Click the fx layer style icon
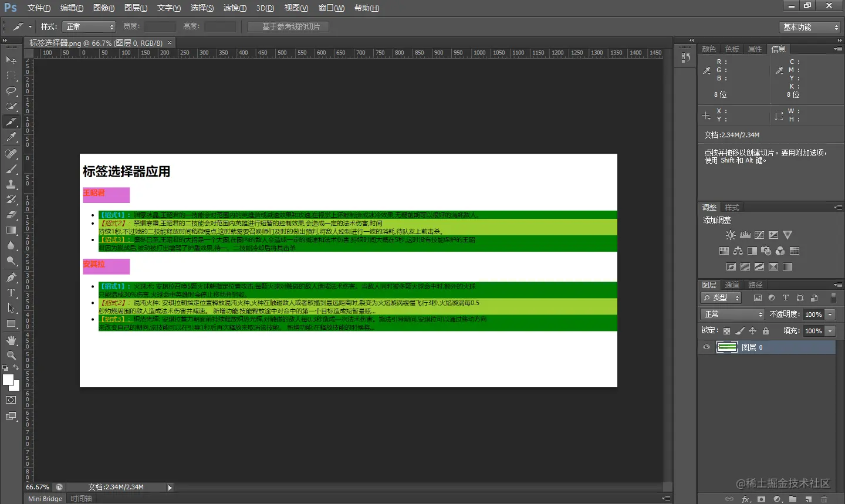 coord(746,499)
